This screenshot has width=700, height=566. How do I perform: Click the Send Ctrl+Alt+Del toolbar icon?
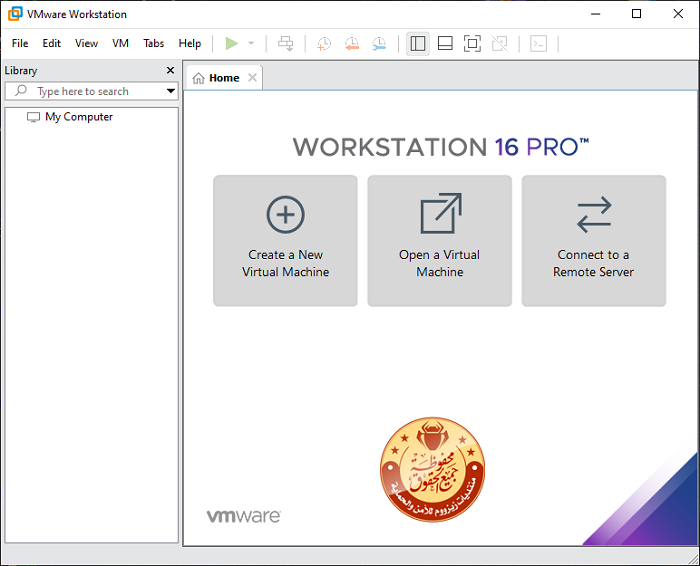(x=286, y=43)
